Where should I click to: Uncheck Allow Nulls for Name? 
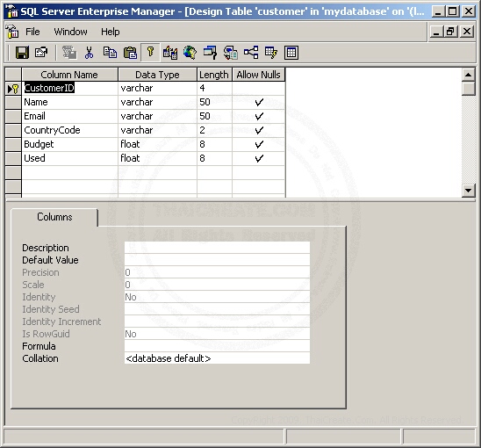tap(259, 102)
